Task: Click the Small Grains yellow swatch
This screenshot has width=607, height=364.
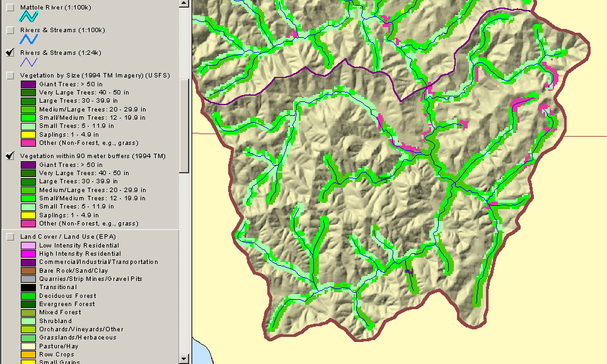Action: (28, 362)
